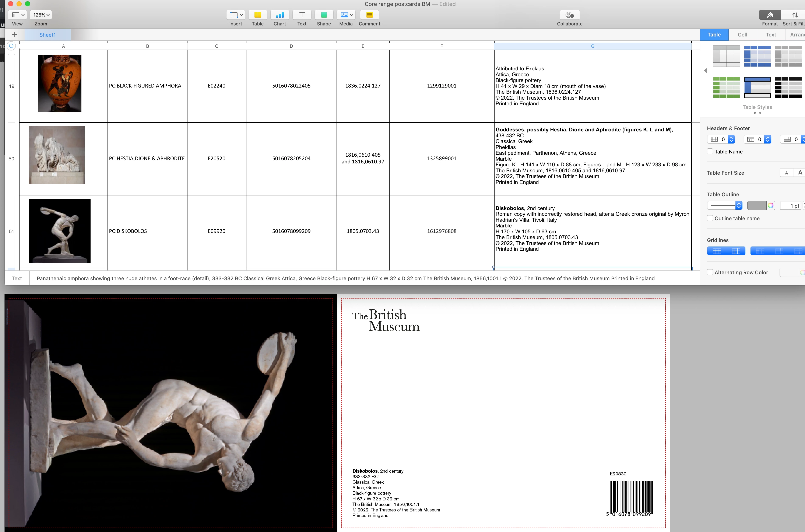Check Outline table name option
Screen dimensions: 805x532
click(710, 219)
